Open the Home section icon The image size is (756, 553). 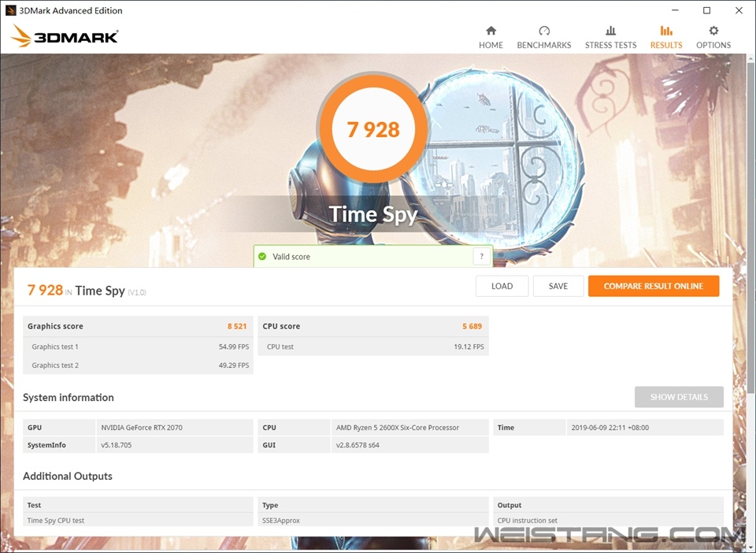491,32
